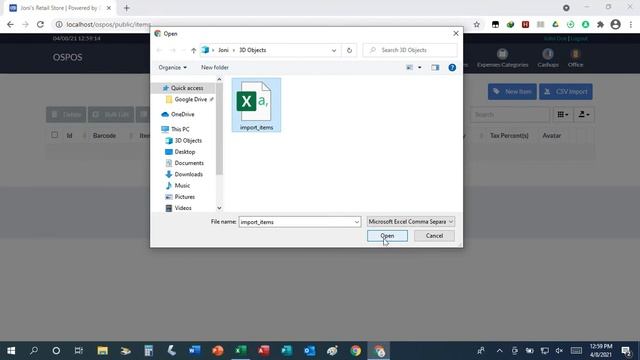Close the Joni's Retail Store tab
This screenshot has height=360, width=640.
pyautogui.click(x=109, y=8)
